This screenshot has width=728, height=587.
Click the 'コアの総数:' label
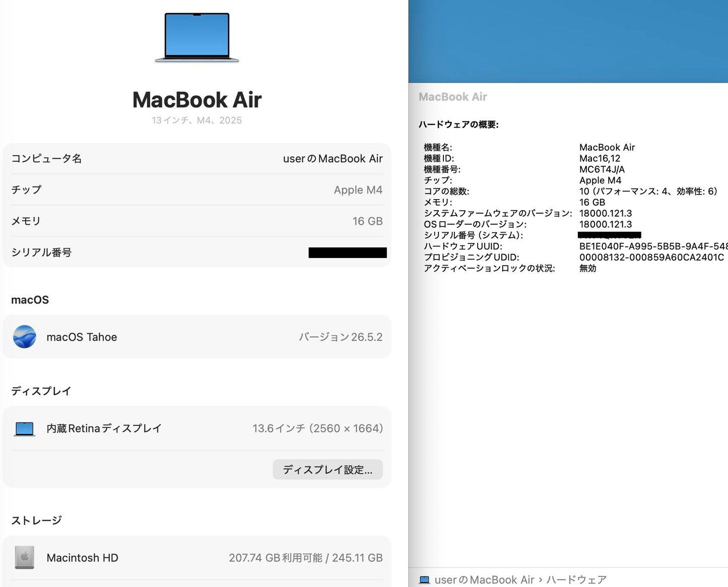click(446, 191)
